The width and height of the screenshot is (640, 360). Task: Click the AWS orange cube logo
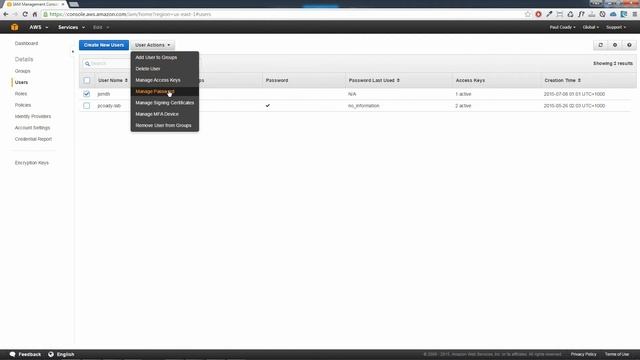click(x=15, y=27)
